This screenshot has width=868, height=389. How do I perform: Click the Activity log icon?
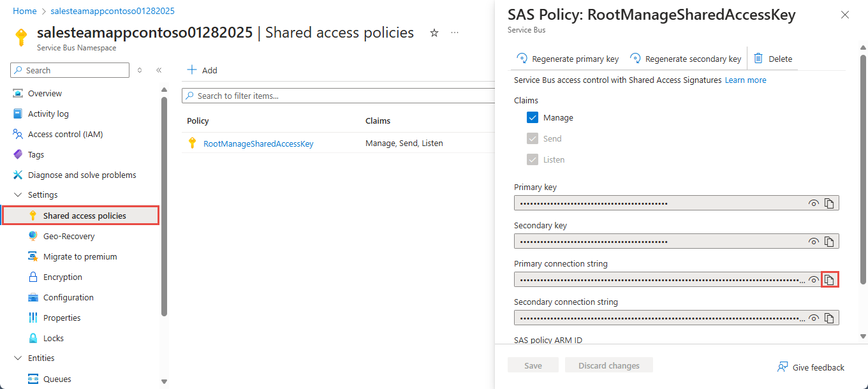18,114
